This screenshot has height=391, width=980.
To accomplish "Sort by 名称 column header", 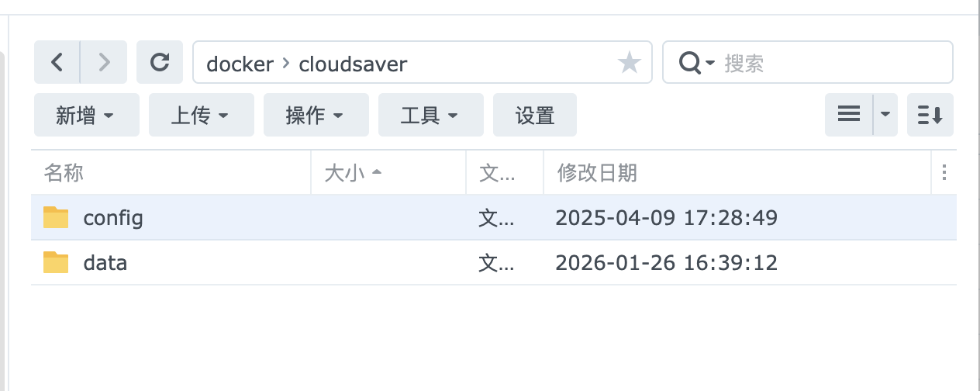I will (64, 172).
